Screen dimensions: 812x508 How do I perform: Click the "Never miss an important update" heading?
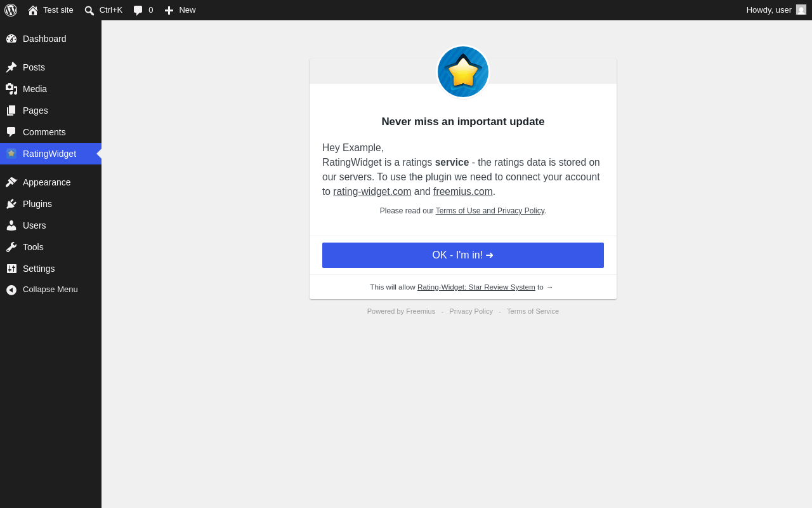tap(463, 122)
